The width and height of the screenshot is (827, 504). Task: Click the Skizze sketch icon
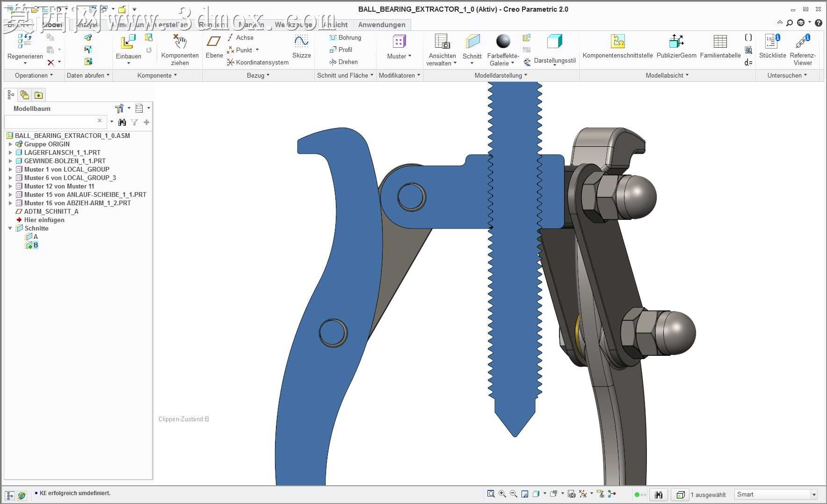pos(301,42)
